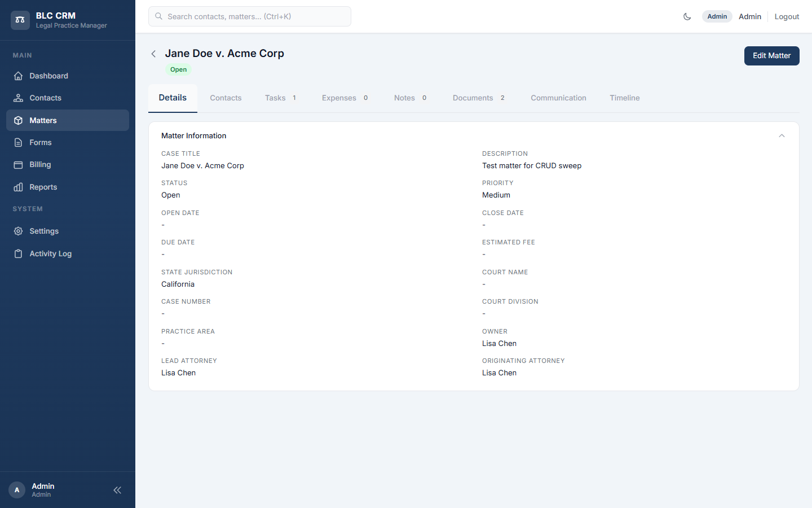Click the page title 'Jane Doe v. Acme Corp'
This screenshot has width=812, height=508.
coord(224,53)
